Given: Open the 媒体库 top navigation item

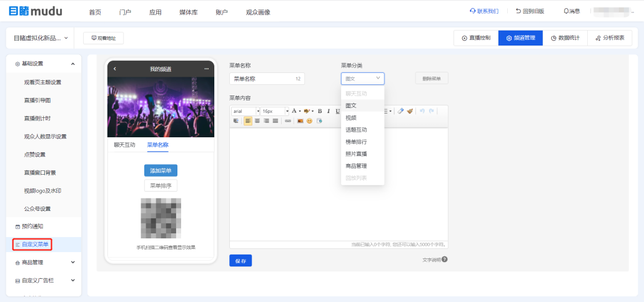Looking at the screenshot, I should tap(189, 12).
